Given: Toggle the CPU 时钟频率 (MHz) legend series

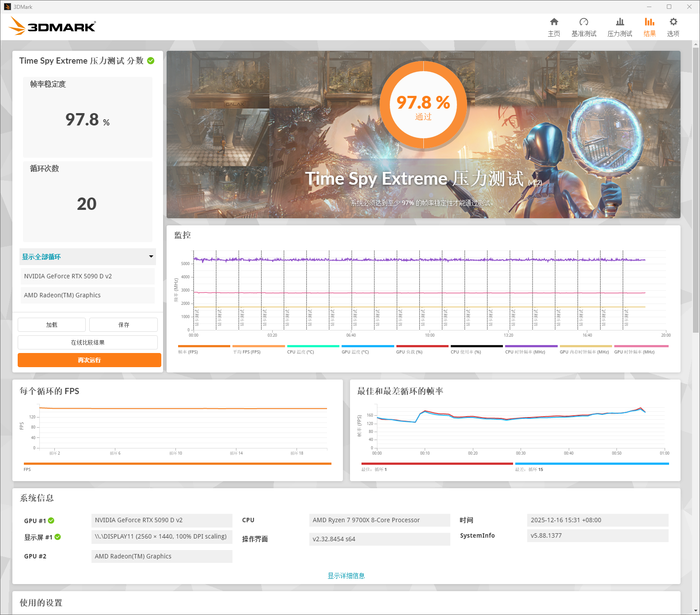Looking at the screenshot, I should 531,349.
